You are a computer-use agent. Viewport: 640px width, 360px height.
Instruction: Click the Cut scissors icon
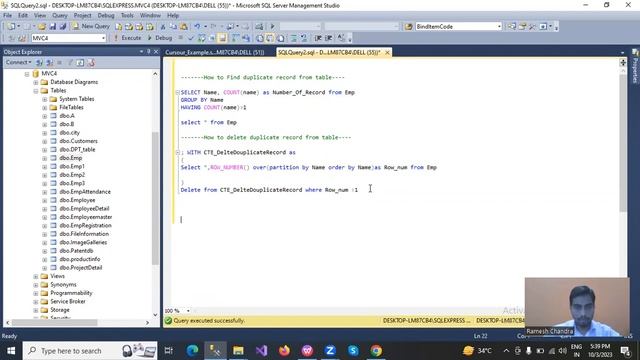coord(163,27)
